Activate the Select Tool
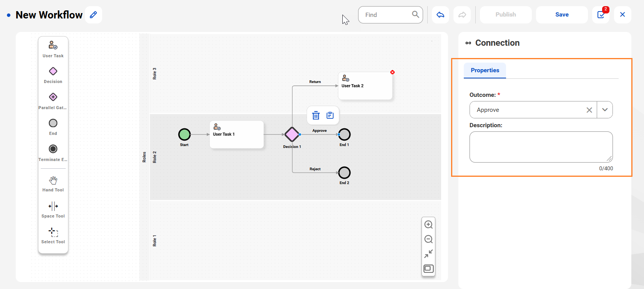Screen dimensions: 644x289 point(53,236)
